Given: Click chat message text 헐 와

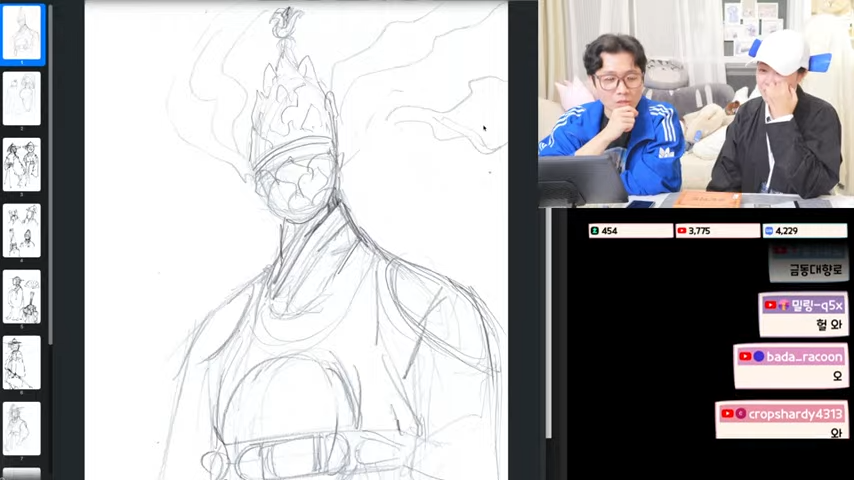Looking at the screenshot, I should click(829, 325).
